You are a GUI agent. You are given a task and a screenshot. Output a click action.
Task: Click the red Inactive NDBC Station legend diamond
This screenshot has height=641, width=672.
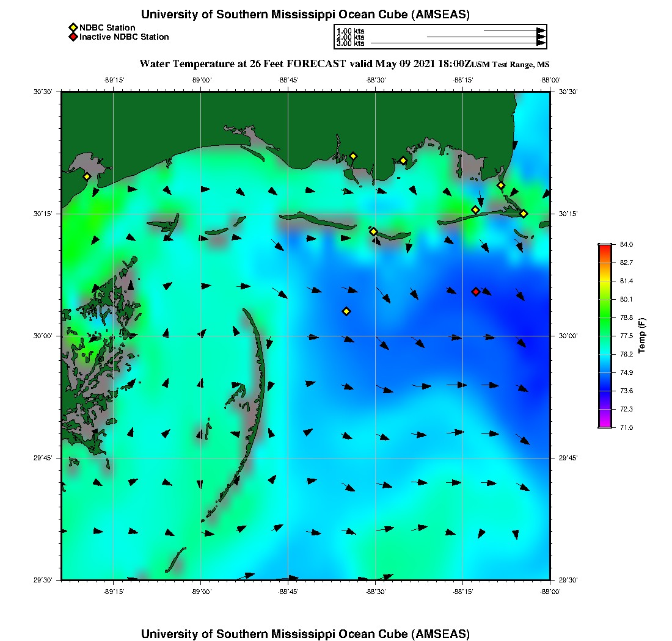pyautogui.click(x=73, y=37)
